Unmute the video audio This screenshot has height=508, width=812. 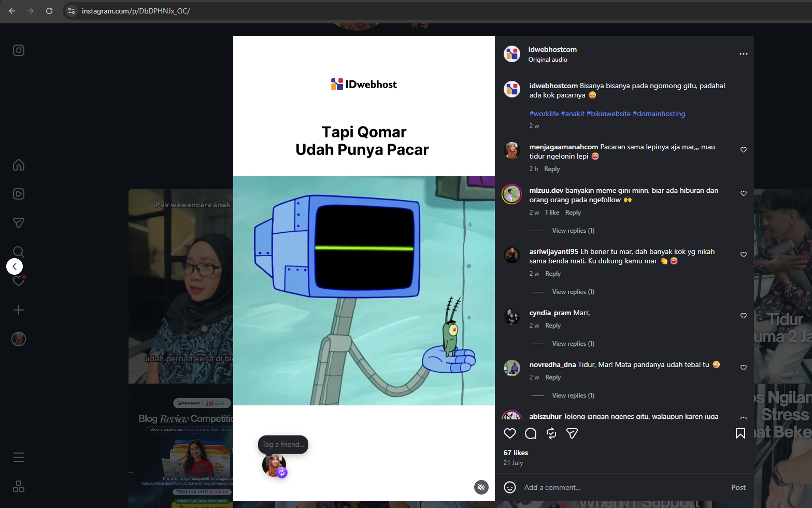pyautogui.click(x=481, y=487)
